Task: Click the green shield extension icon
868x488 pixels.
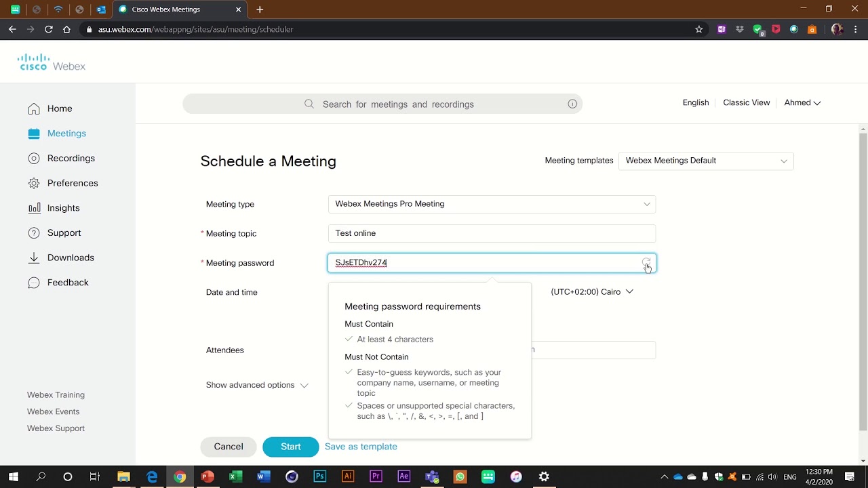Action: pyautogui.click(x=759, y=30)
